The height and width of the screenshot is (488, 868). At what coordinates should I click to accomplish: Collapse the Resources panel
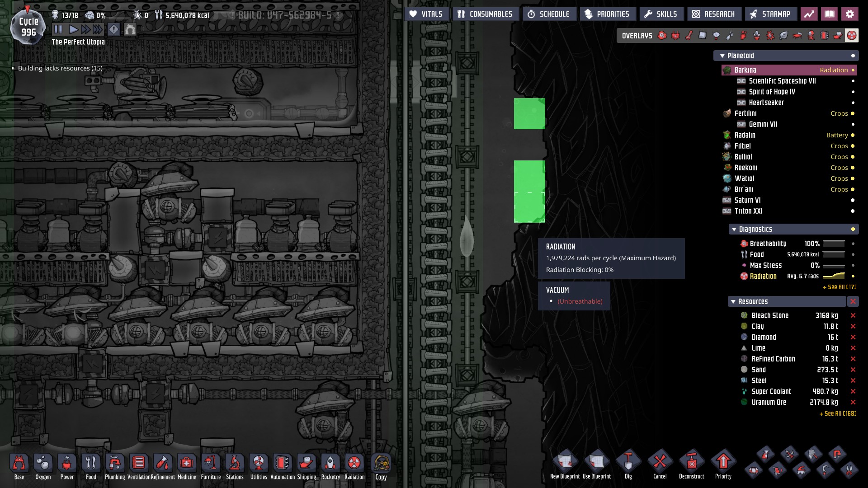(733, 302)
